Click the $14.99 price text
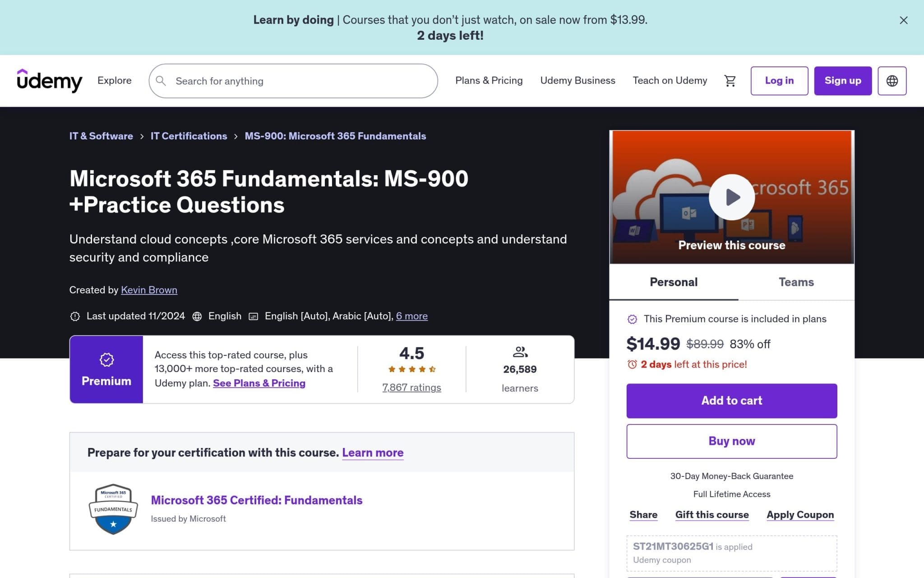The width and height of the screenshot is (924, 578). pyautogui.click(x=653, y=344)
